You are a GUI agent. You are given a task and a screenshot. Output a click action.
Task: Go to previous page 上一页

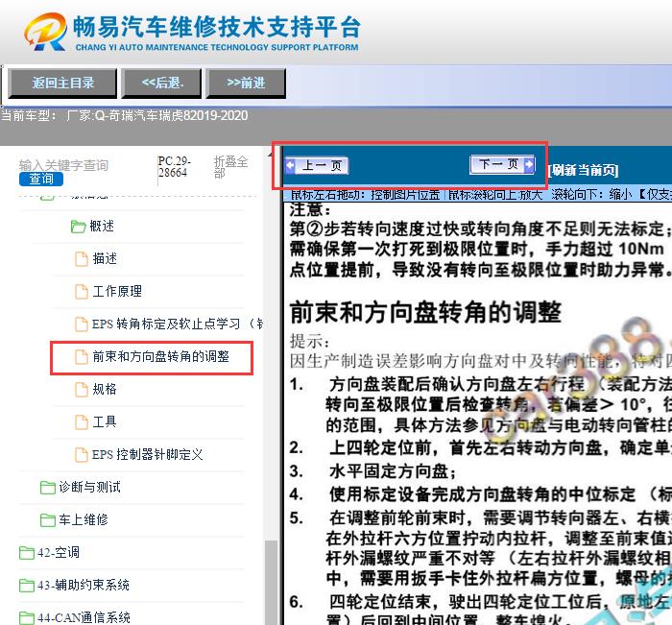click(x=316, y=165)
